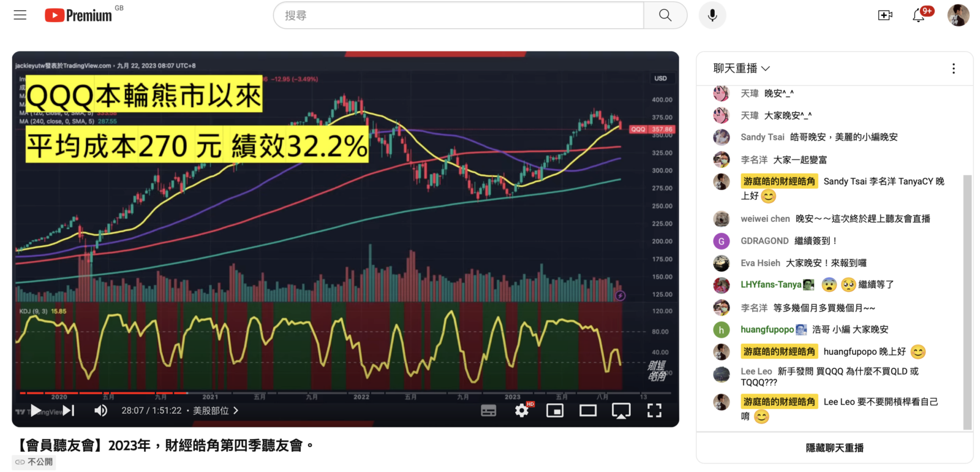Mute the video volume
The image size is (980, 472).
point(100,411)
